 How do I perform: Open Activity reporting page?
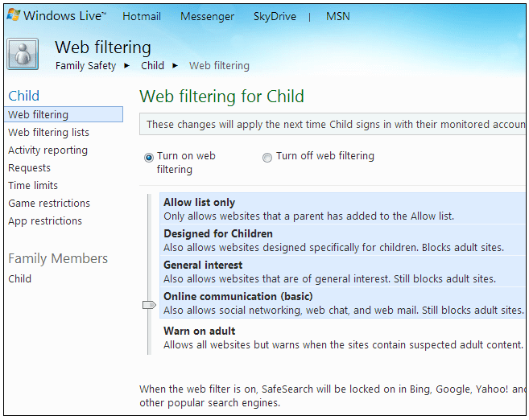coord(48,150)
